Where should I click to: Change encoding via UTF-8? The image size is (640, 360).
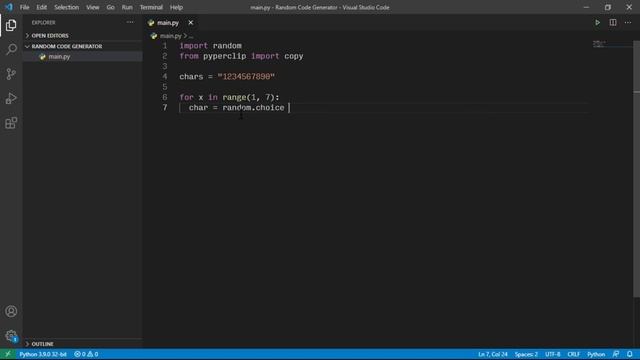click(x=553, y=354)
